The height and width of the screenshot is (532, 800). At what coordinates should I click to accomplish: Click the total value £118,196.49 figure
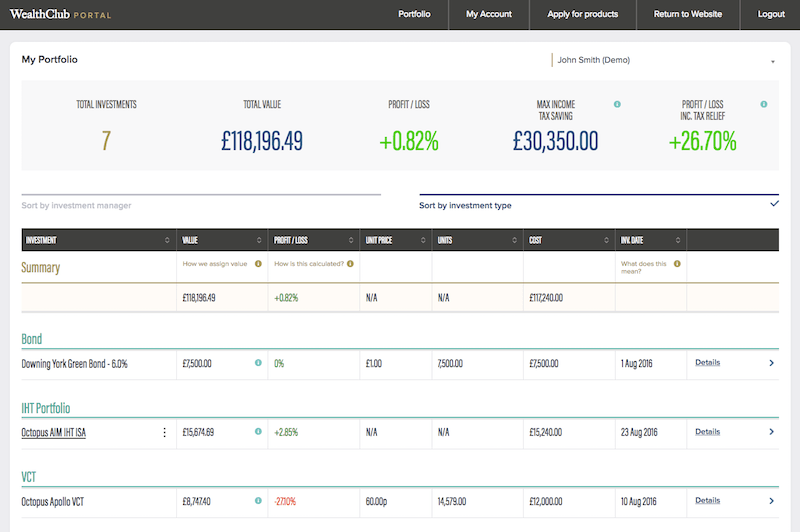(262, 141)
